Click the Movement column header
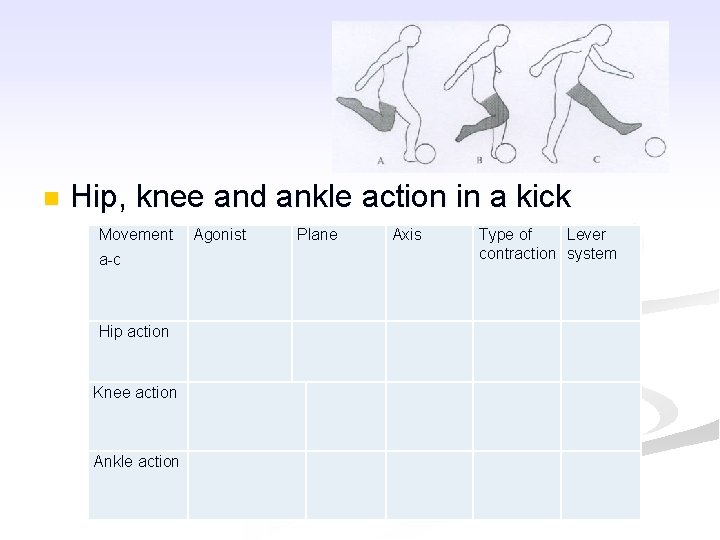Image resolution: width=720 pixels, height=540 pixels. pyautogui.click(x=136, y=235)
